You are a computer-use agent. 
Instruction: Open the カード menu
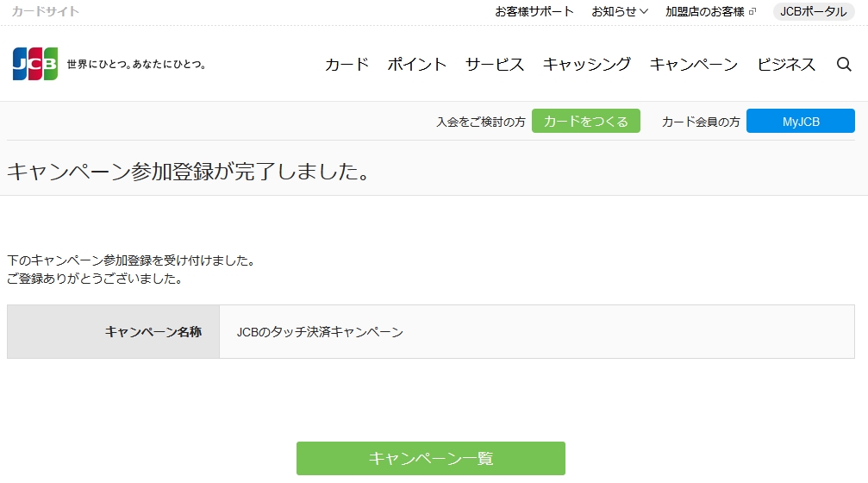[347, 64]
